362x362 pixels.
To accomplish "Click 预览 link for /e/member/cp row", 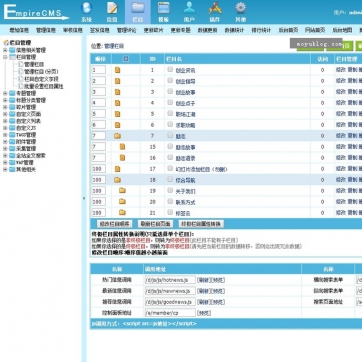I will 204,313.
